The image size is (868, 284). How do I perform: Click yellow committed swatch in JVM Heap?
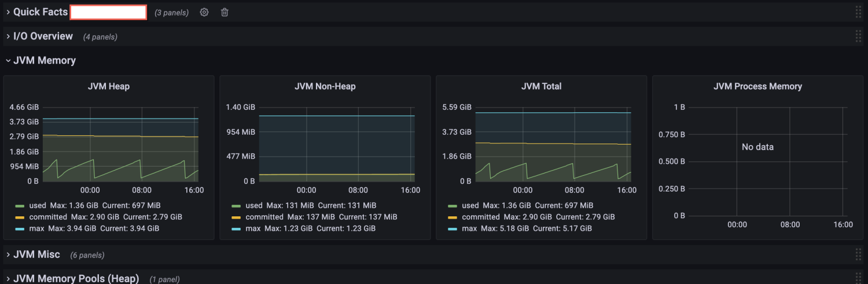click(20, 217)
